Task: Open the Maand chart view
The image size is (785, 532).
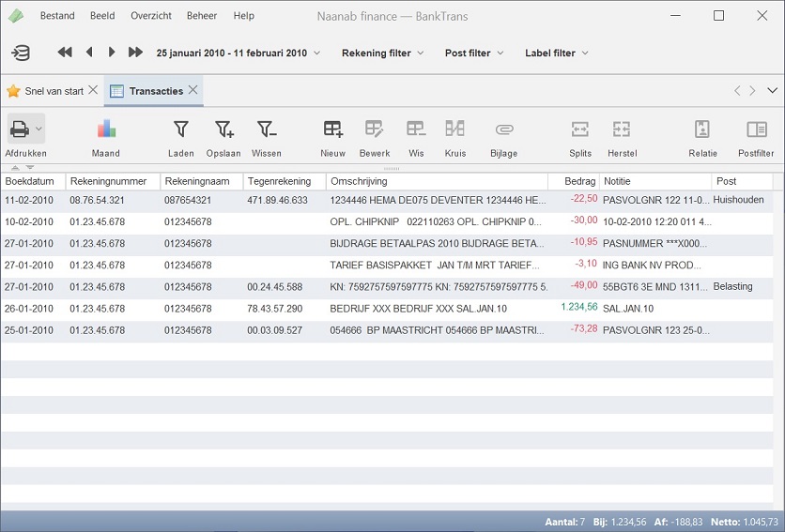Action: (x=106, y=129)
